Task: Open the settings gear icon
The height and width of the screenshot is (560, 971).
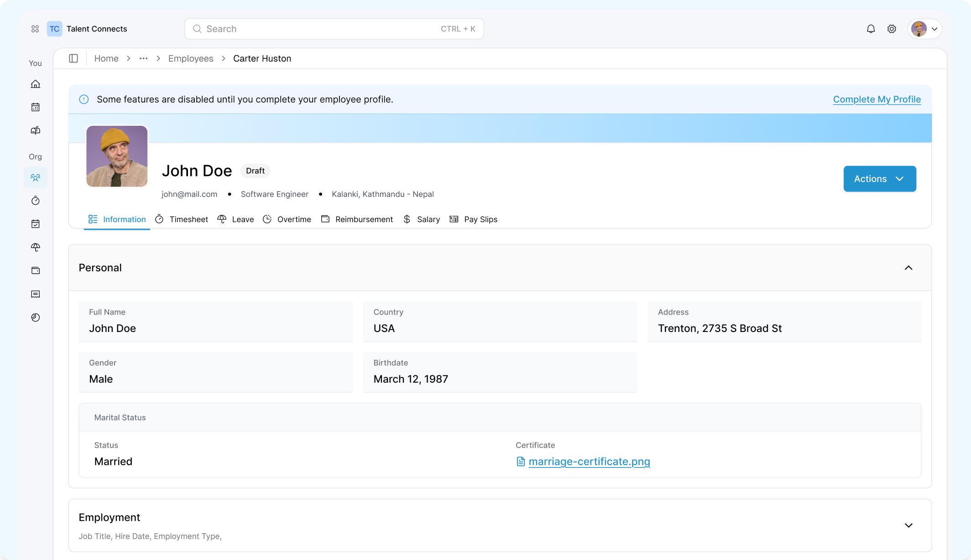Action: (x=892, y=29)
